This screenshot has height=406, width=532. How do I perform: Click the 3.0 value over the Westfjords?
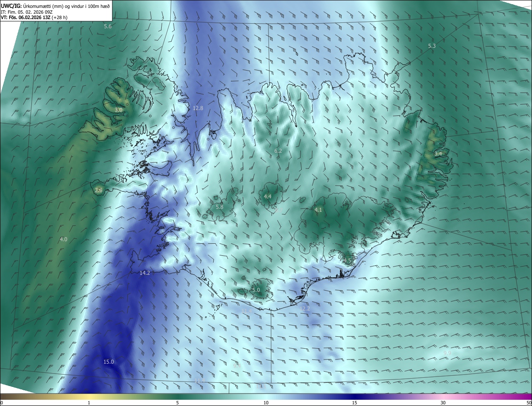click(118, 110)
